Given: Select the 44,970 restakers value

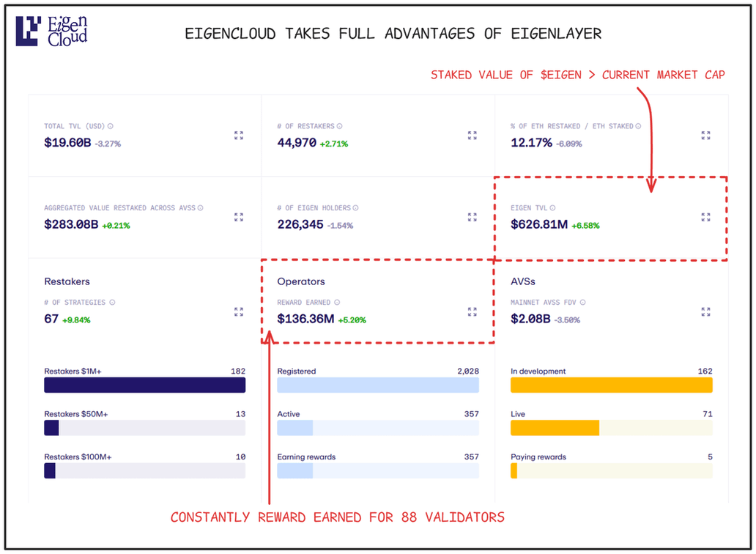Looking at the screenshot, I should [297, 143].
